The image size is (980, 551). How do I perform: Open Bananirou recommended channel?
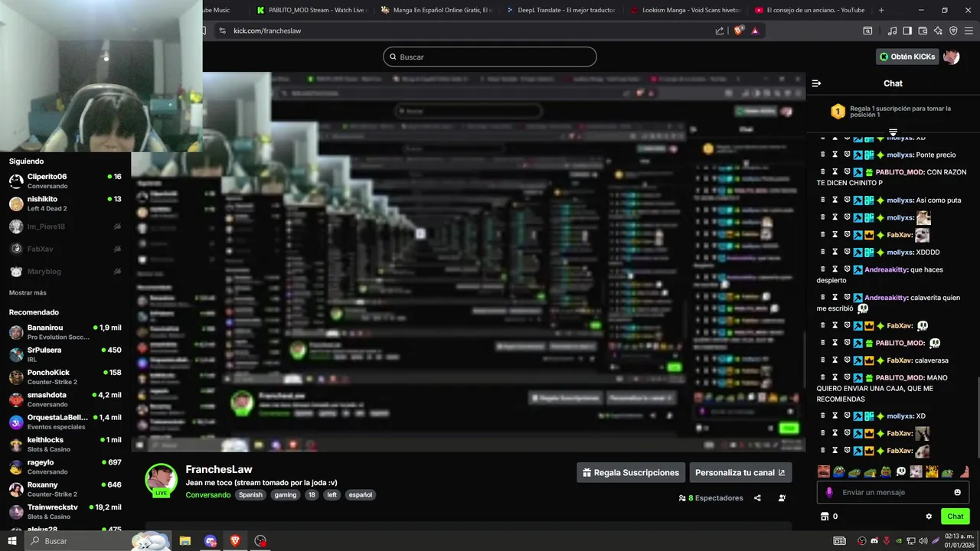(x=65, y=332)
